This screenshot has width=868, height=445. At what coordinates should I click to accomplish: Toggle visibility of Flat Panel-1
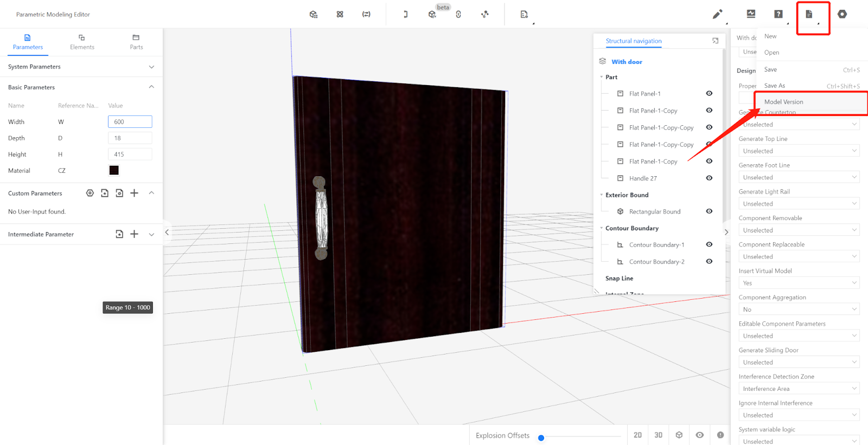(709, 93)
